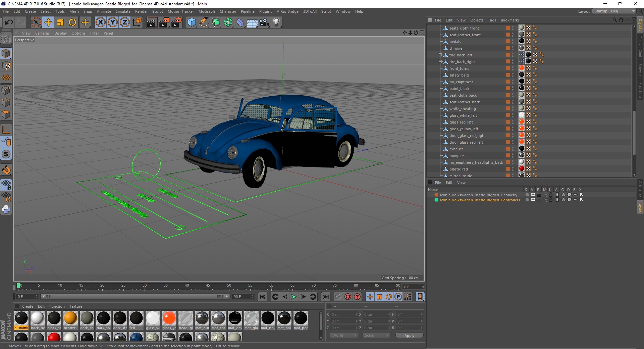Image resolution: width=644 pixels, height=349 pixels.
Task: Click the Make Editable icon
Action: [6, 38]
